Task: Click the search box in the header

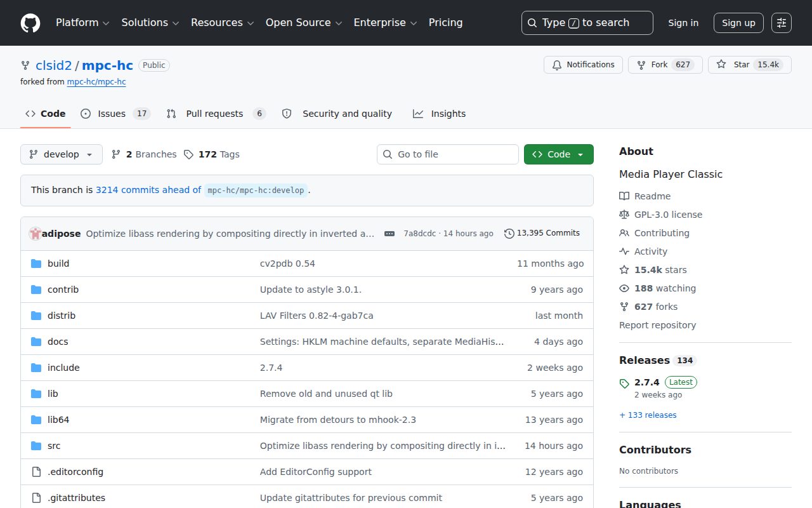Action: [x=587, y=23]
